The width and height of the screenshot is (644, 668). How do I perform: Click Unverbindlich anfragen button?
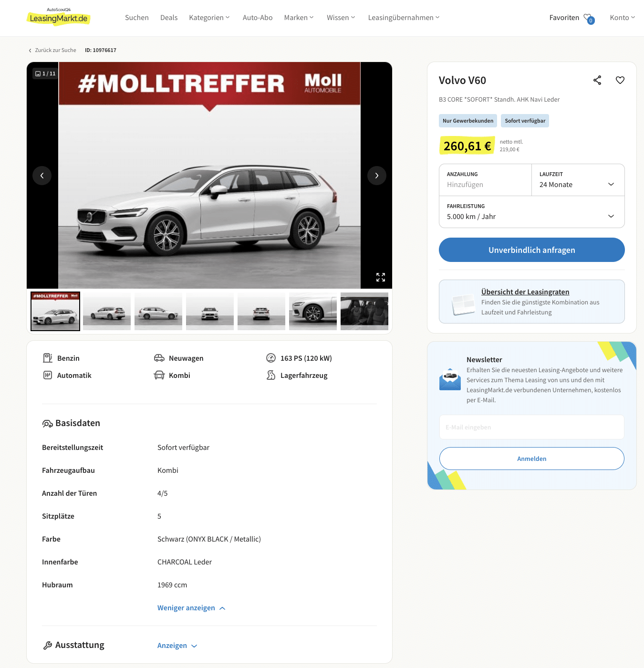tap(532, 250)
